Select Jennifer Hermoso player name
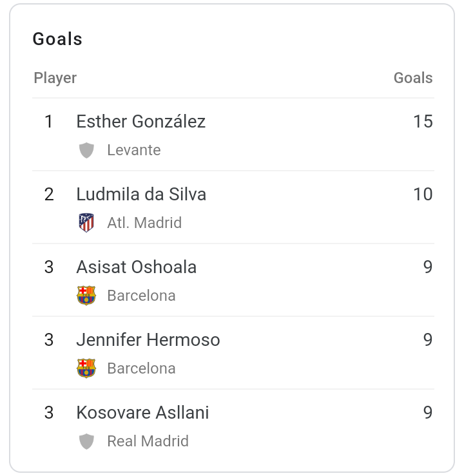This screenshot has height=476, width=464. [148, 339]
